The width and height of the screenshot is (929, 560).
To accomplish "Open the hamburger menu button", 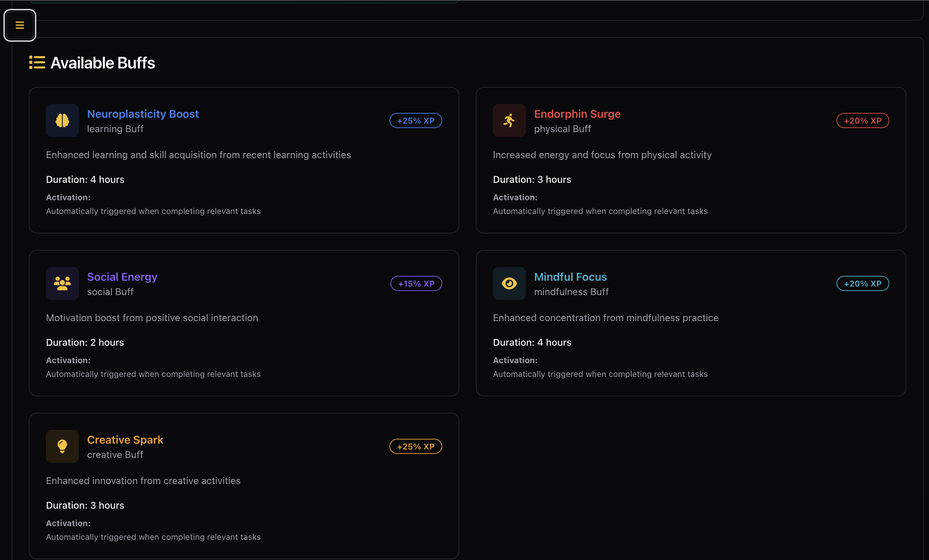I will [20, 25].
